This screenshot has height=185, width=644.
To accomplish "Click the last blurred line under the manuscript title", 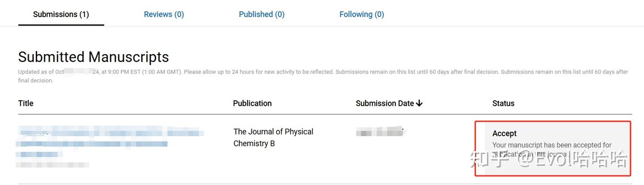I will tap(52, 165).
